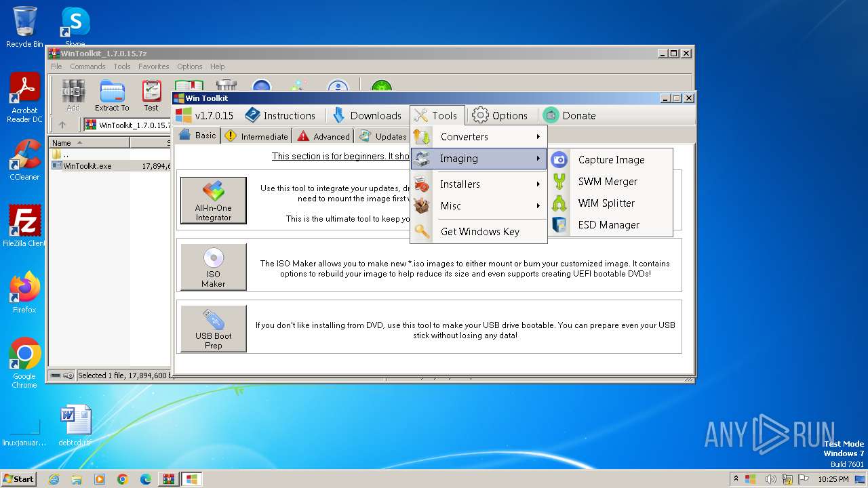This screenshot has width=868, height=488.
Task: Open the Options menu with gear icon
Action: pyautogui.click(x=500, y=115)
